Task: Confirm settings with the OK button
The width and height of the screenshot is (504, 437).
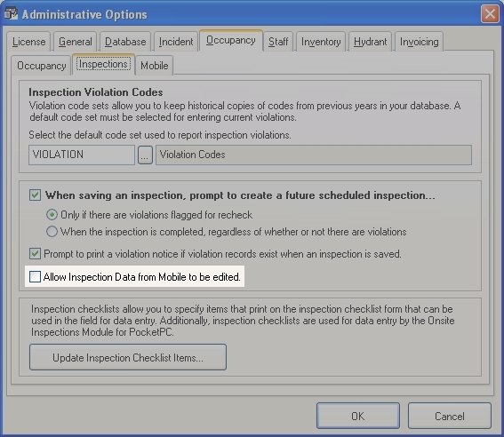Action: pos(358,416)
